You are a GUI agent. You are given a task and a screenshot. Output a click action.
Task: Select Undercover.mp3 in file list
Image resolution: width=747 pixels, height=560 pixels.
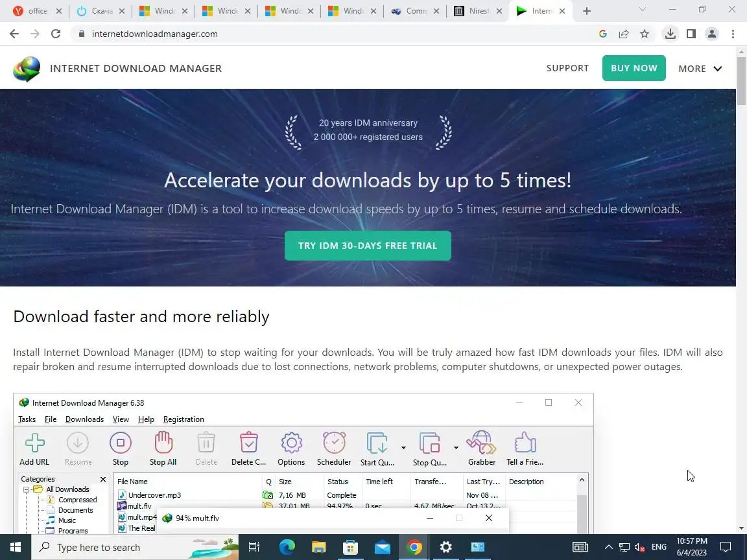coord(154,495)
